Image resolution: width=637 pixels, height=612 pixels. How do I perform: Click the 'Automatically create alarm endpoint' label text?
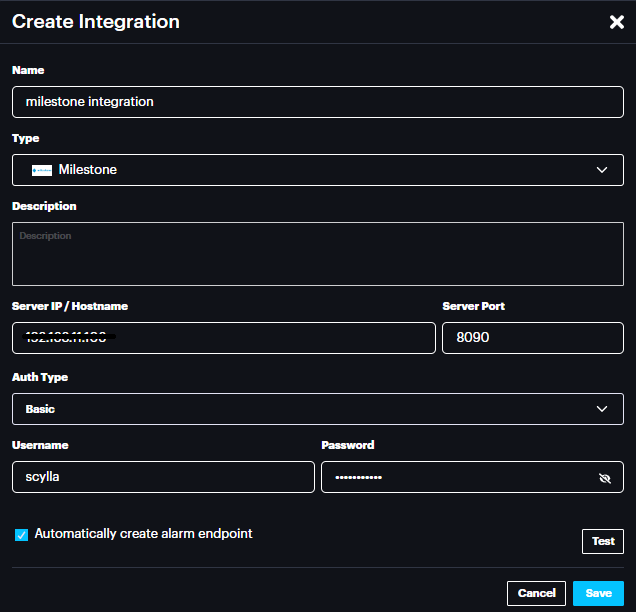tap(143, 534)
